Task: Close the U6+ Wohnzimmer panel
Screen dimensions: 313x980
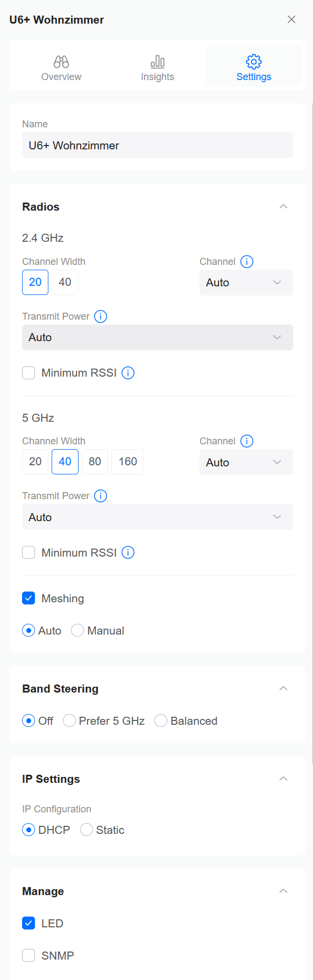Action: point(291,19)
